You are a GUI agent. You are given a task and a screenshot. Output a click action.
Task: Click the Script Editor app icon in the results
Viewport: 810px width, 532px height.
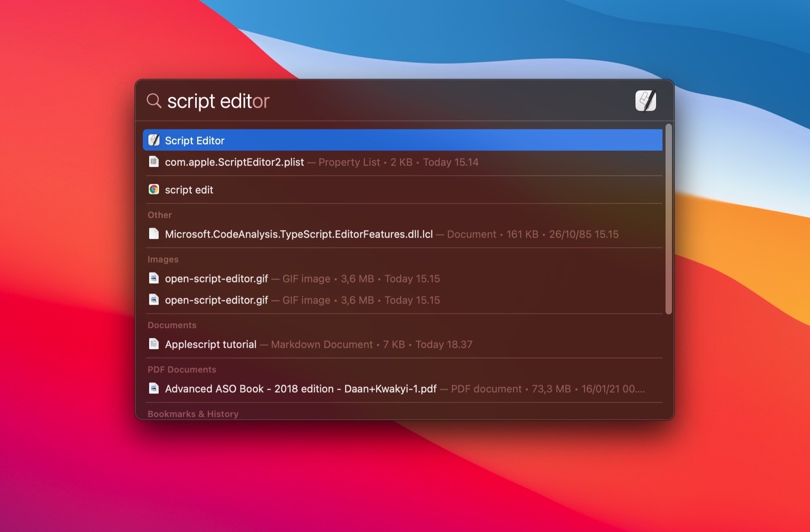click(154, 140)
